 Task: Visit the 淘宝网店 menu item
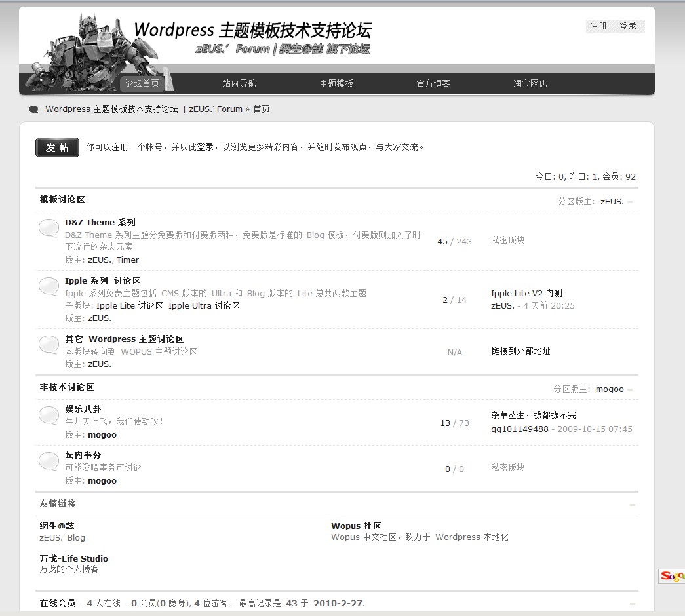[x=530, y=83]
